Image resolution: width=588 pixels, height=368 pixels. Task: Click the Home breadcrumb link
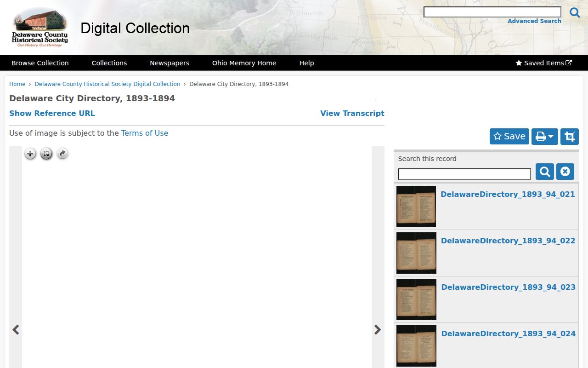[17, 84]
